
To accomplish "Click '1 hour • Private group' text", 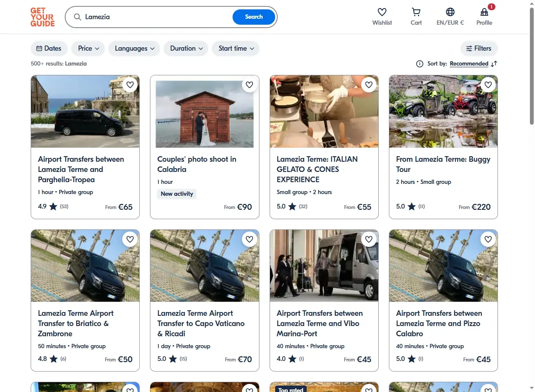I will [x=66, y=192].
